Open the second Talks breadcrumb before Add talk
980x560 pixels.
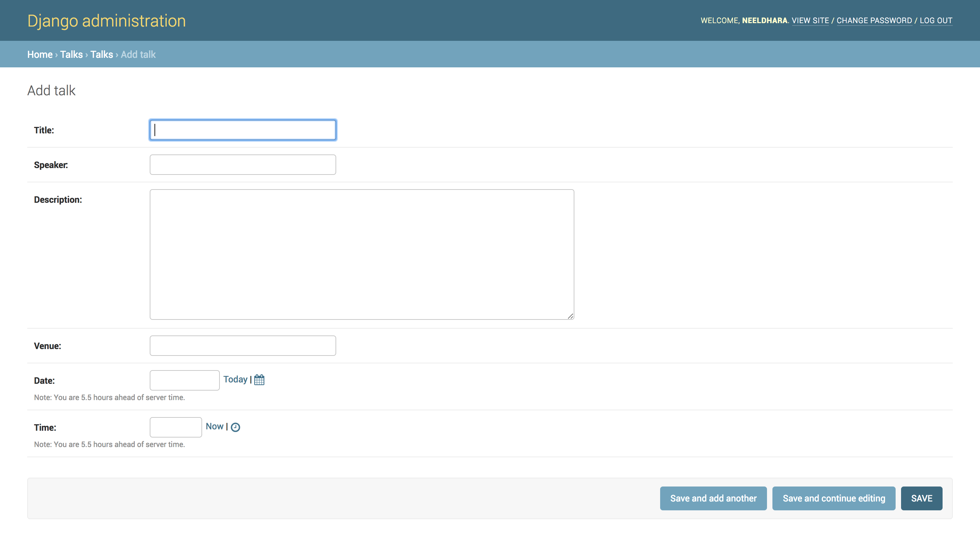[x=102, y=54]
